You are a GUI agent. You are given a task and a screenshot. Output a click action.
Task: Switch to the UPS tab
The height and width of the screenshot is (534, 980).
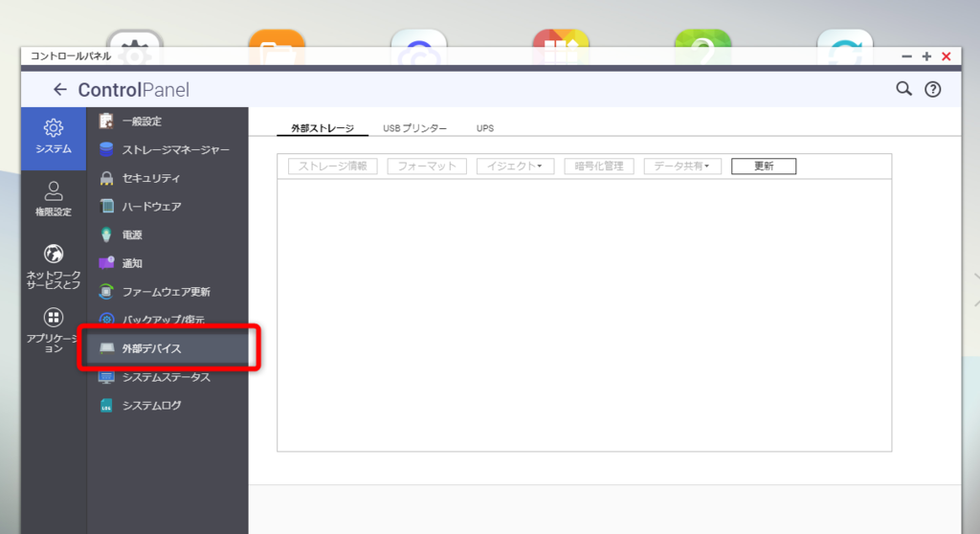[x=485, y=128]
